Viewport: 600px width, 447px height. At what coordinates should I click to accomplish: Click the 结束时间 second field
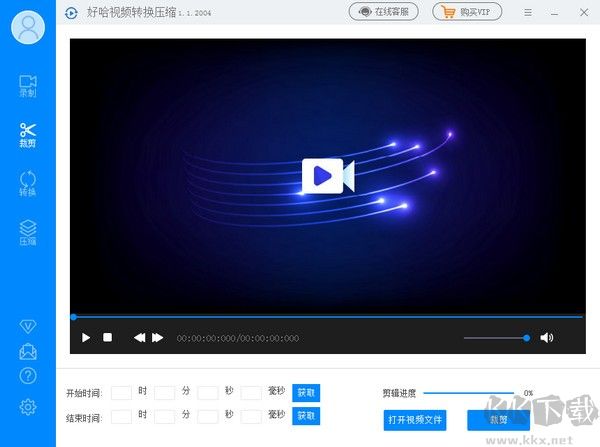(x=208, y=416)
